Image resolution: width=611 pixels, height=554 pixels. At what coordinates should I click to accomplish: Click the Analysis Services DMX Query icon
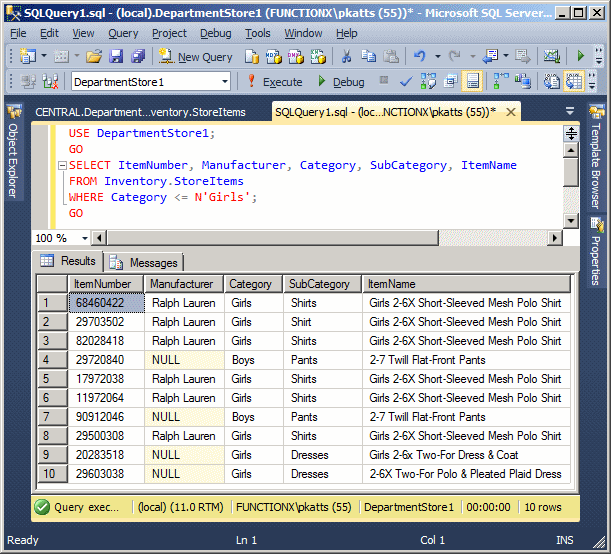click(296, 56)
